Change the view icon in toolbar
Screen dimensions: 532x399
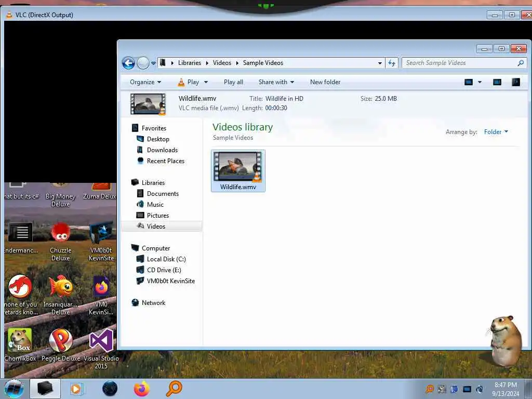click(468, 82)
